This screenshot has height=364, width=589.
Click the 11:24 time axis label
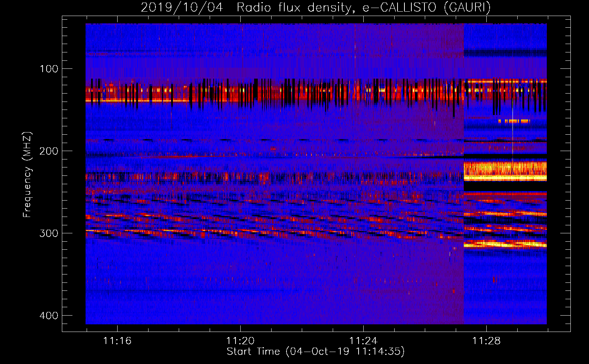click(x=363, y=341)
